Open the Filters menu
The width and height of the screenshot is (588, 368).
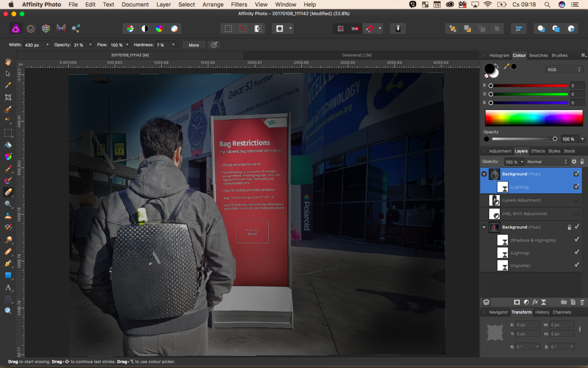click(239, 5)
